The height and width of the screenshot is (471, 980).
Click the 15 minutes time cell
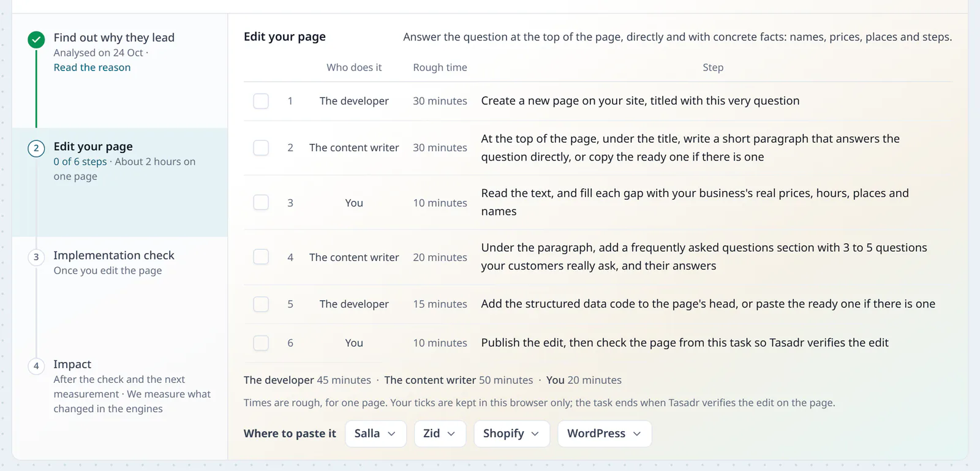coord(440,304)
